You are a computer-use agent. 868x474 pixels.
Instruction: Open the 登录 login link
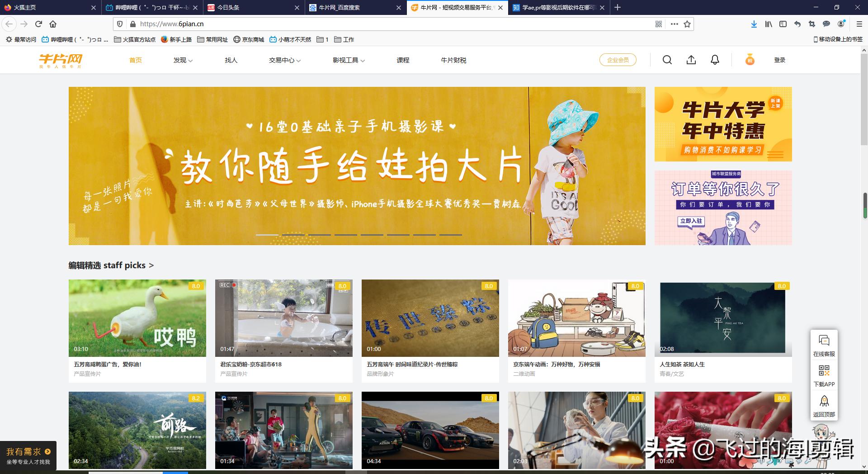[x=780, y=60]
